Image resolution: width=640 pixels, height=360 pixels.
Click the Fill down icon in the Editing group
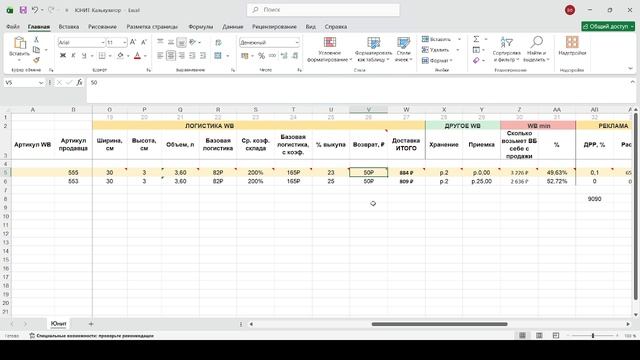click(x=476, y=50)
